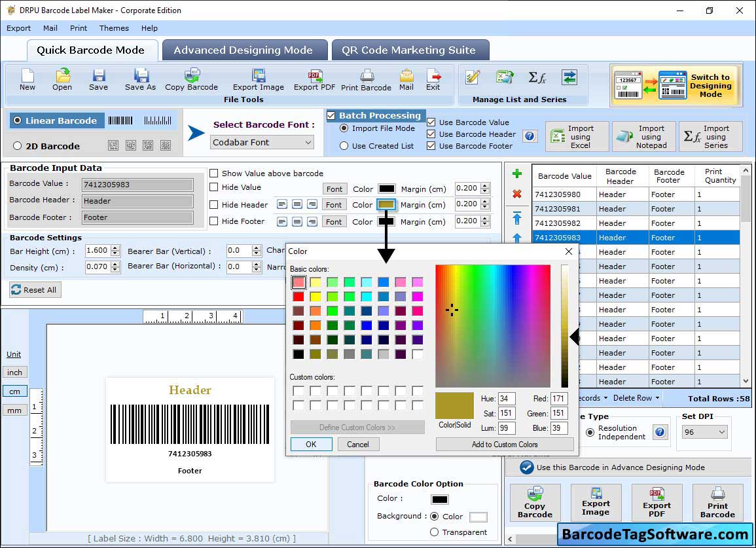Click the Copy Barcode toolbar icon

tap(191, 80)
